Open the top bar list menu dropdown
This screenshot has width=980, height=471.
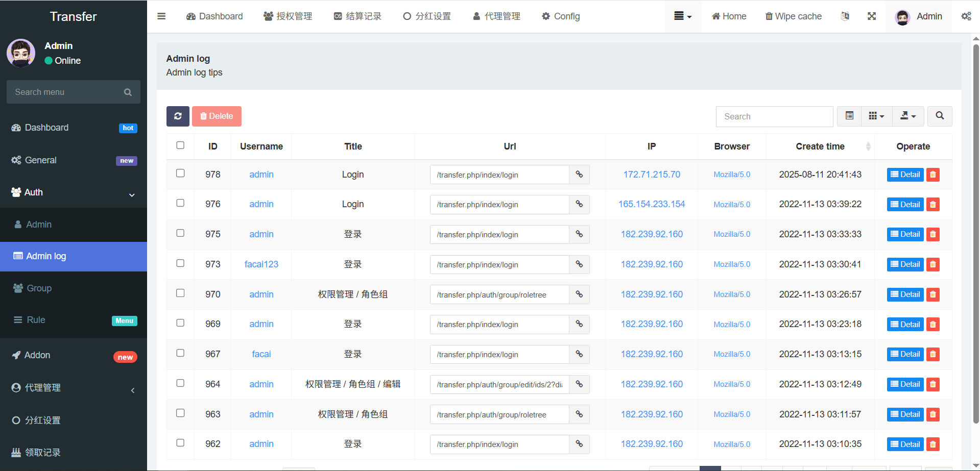click(683, 16)
